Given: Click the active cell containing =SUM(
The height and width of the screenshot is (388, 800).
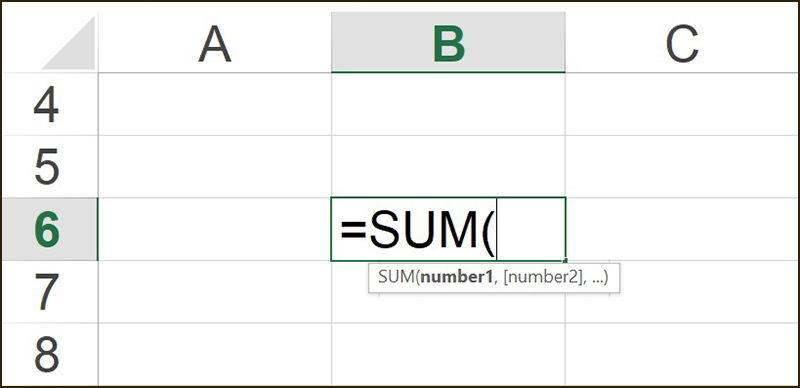Looking at the screenshot, I should (448, 229).
